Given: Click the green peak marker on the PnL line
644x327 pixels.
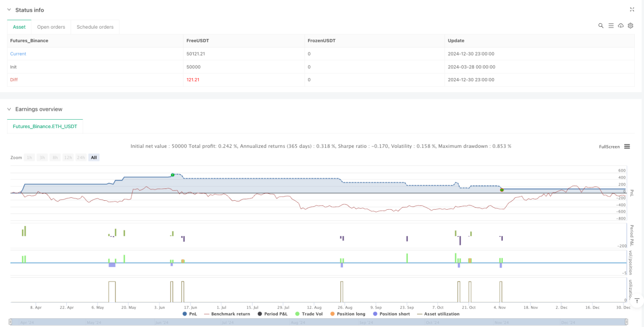Looking at the screenshot, I should pos(172,175).
